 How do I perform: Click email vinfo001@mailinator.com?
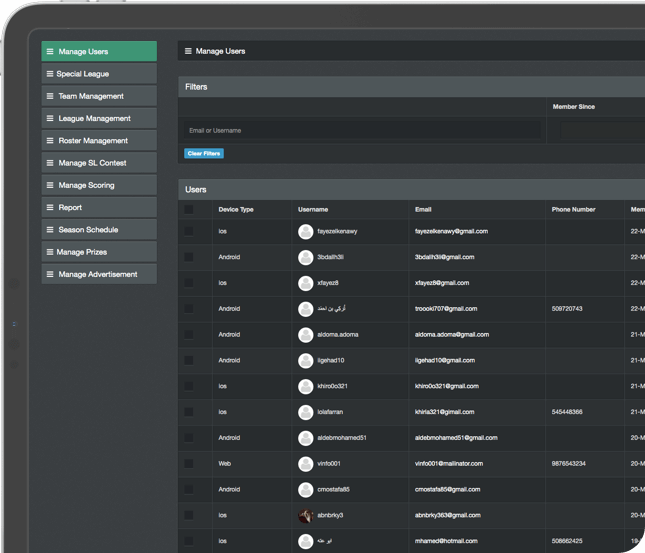pos(449,464)
